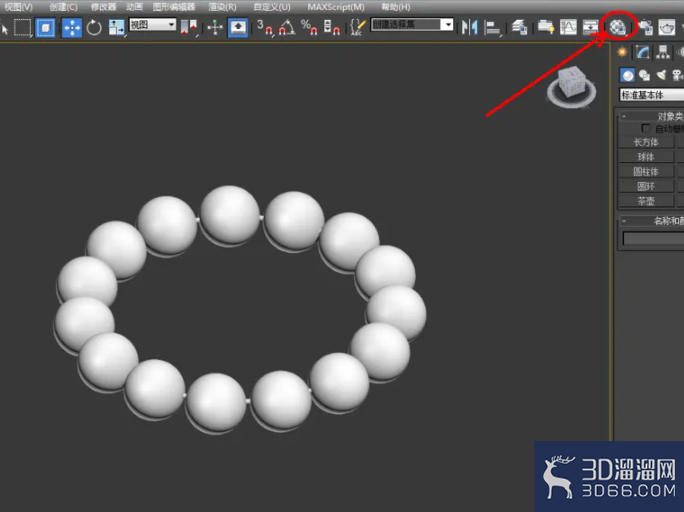684x512 pixels.
Task: Open the Layer Manager icon
Action: 519,28
